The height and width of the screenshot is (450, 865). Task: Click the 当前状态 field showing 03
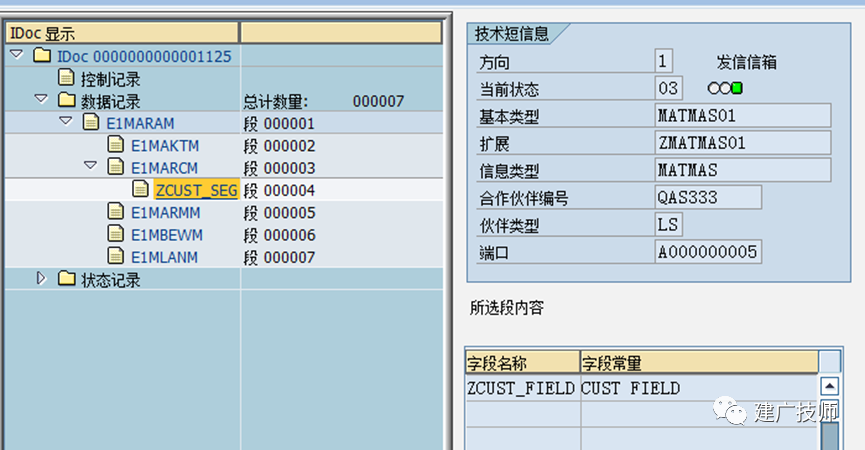(x=669, y=88)
